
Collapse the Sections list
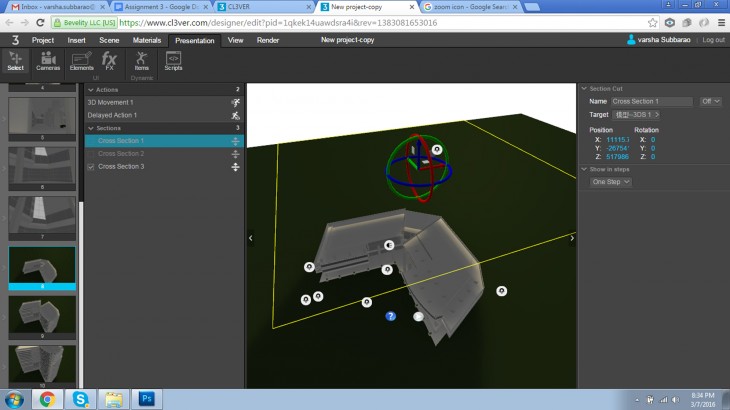89,128
